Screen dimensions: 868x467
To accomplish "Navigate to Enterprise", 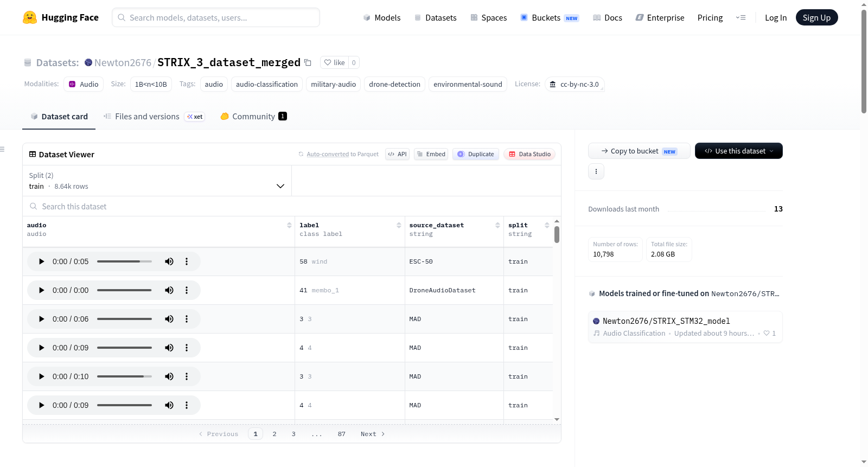I will 660,17.
